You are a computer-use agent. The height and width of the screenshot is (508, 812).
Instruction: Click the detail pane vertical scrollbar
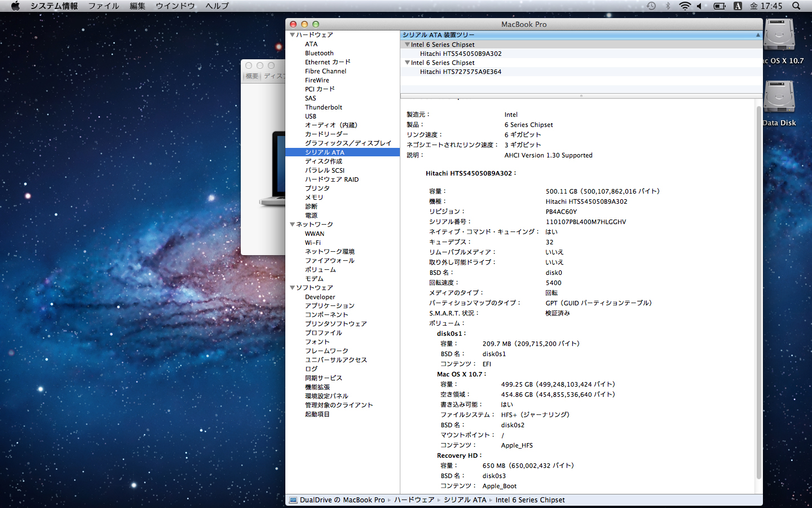pos(758,294)
